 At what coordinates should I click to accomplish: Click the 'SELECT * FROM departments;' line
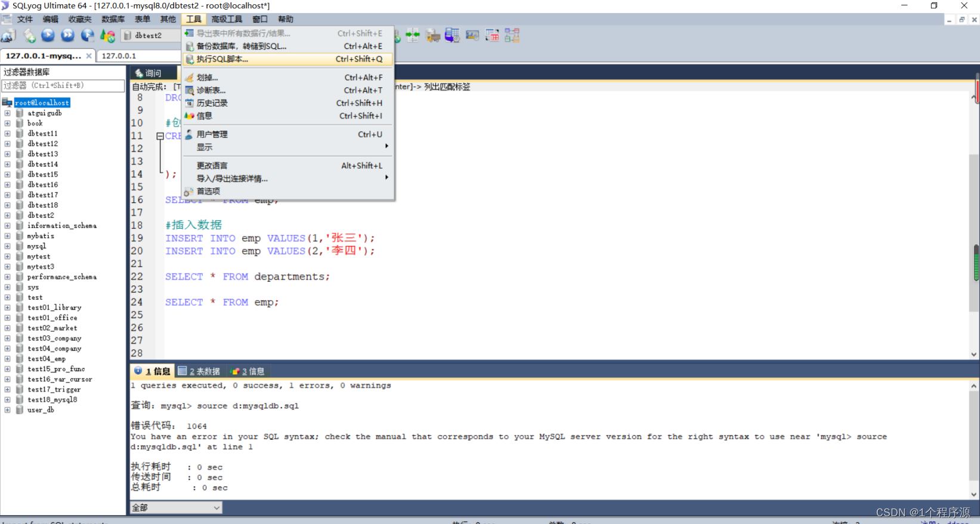247,277
